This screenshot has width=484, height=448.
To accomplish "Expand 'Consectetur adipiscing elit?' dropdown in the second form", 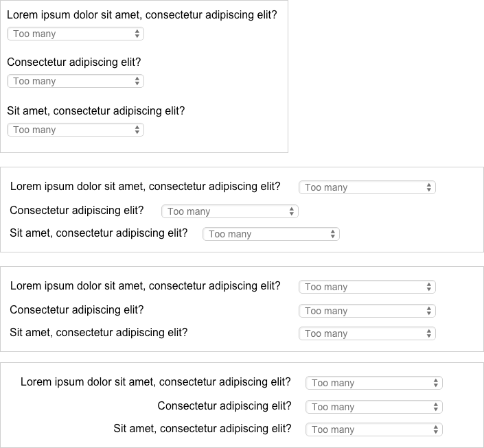I will pyautogui.click(x=230, y=211).
